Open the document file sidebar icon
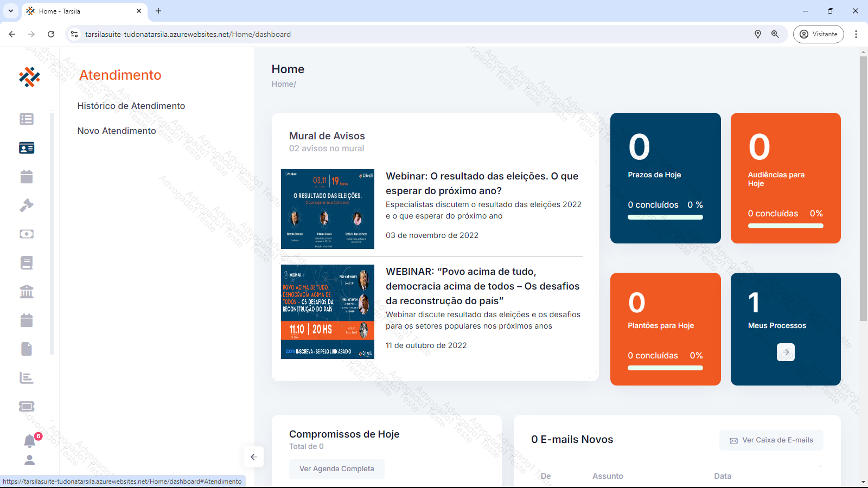 pos(27,349)
